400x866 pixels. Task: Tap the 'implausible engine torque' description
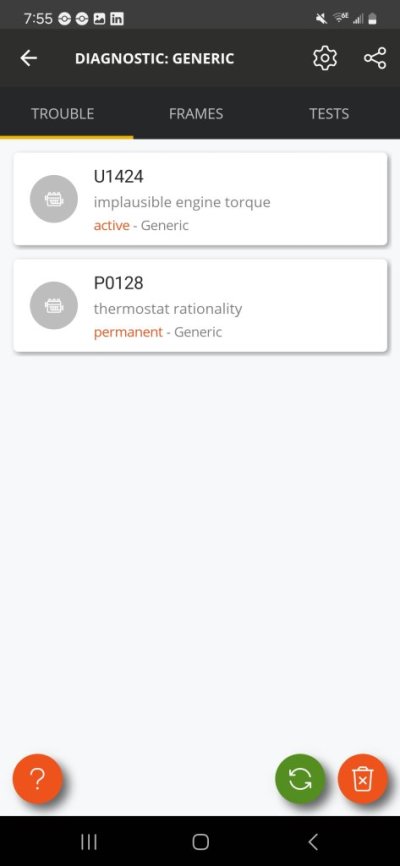[x=182, y=202]
